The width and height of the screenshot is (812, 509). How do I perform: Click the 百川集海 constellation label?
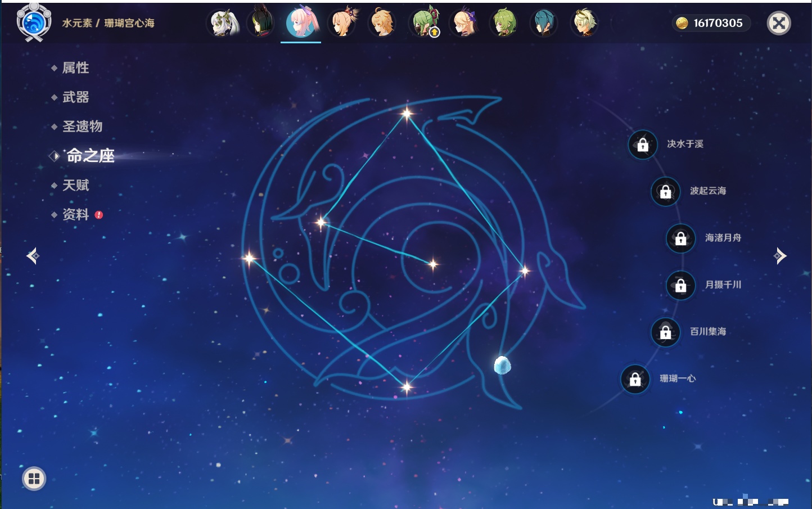tap(708, 331)
